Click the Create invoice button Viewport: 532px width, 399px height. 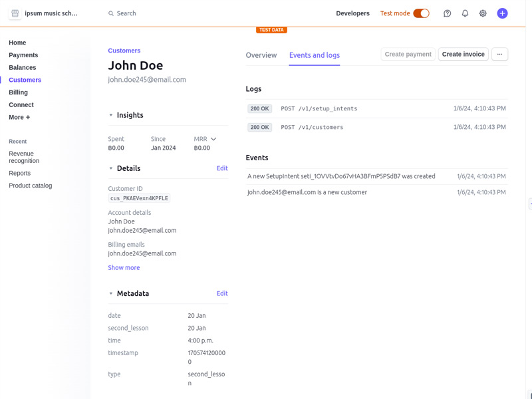(464, 55)
